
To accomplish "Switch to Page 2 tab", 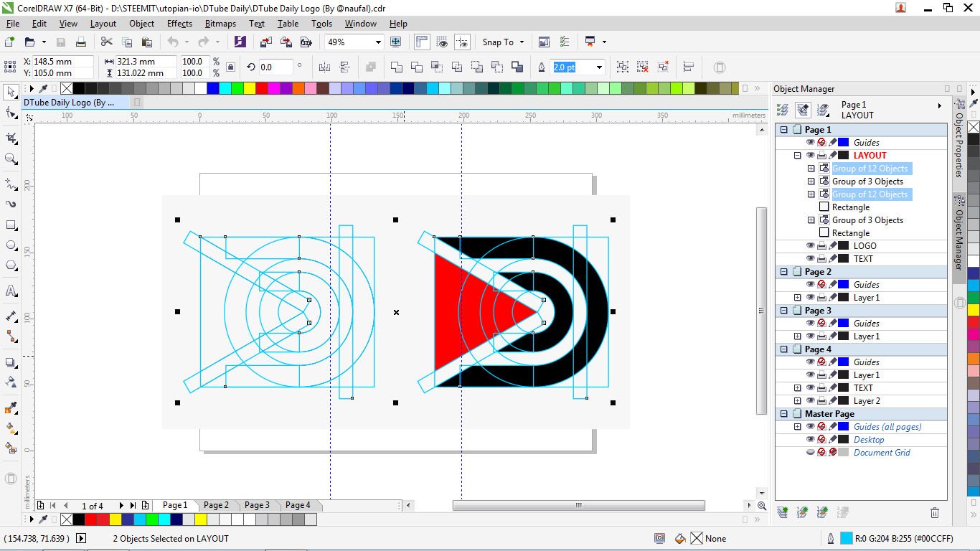I will (216, 505).
